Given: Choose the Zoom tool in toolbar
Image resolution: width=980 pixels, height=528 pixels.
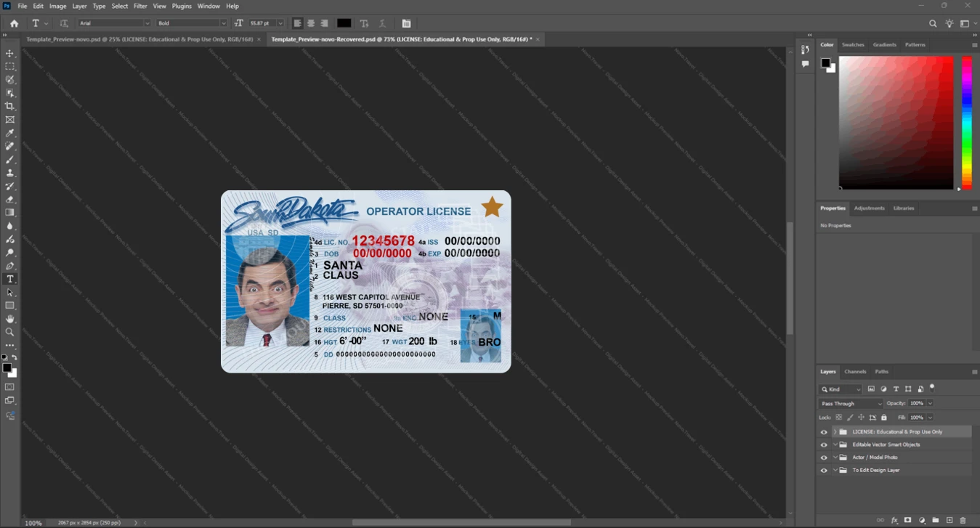Looking at the screenshot, I should point(10,332).
